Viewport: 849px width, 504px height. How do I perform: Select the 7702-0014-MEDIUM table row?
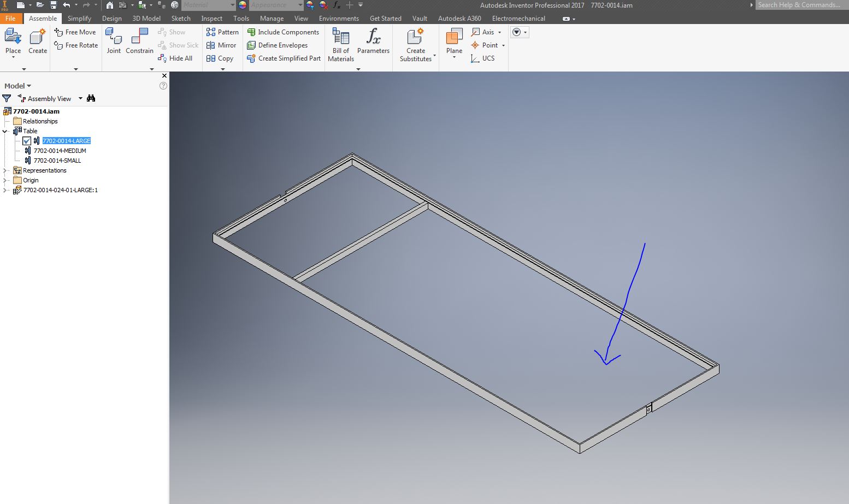60,151
